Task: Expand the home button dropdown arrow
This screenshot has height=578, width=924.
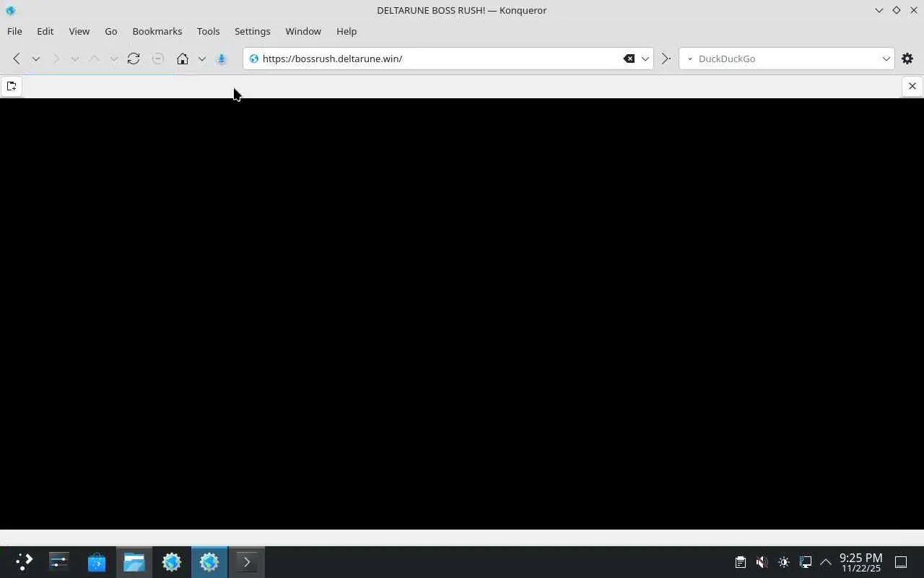Action: tap(202, 59)
